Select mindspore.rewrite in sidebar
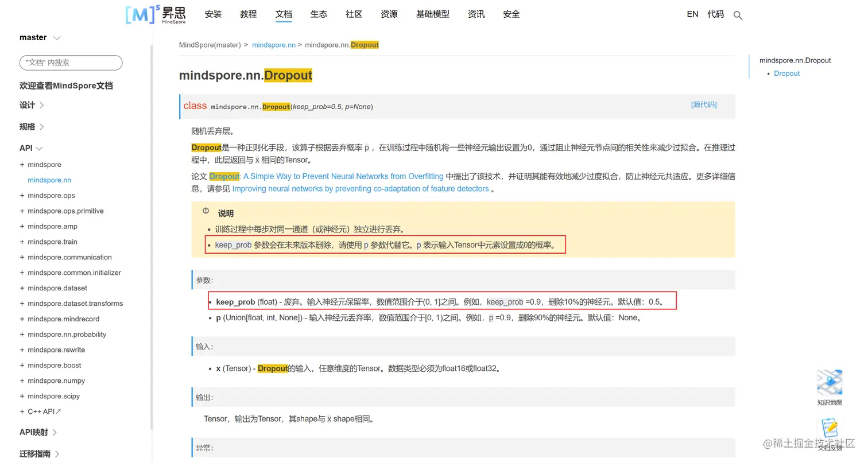Screen dimensions: 868x462 [56, 350]
